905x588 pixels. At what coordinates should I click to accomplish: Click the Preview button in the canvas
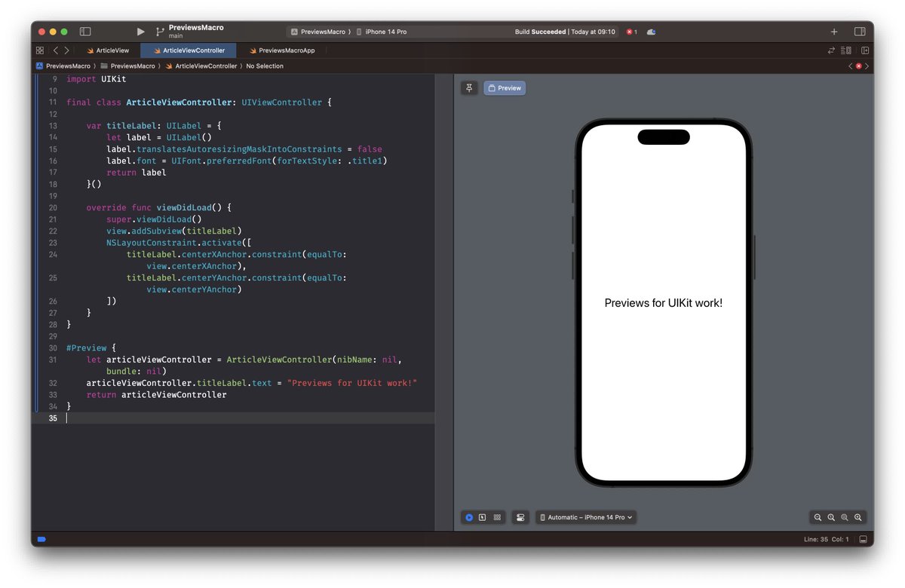coord(504,87)
